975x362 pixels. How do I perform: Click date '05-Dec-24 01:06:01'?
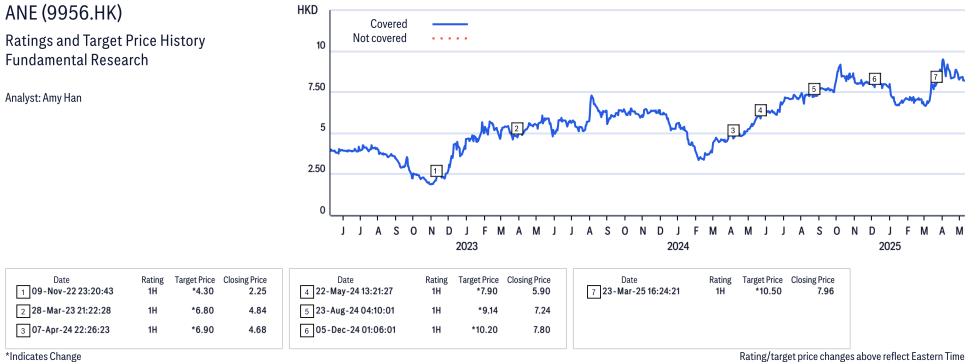(356, 330)
